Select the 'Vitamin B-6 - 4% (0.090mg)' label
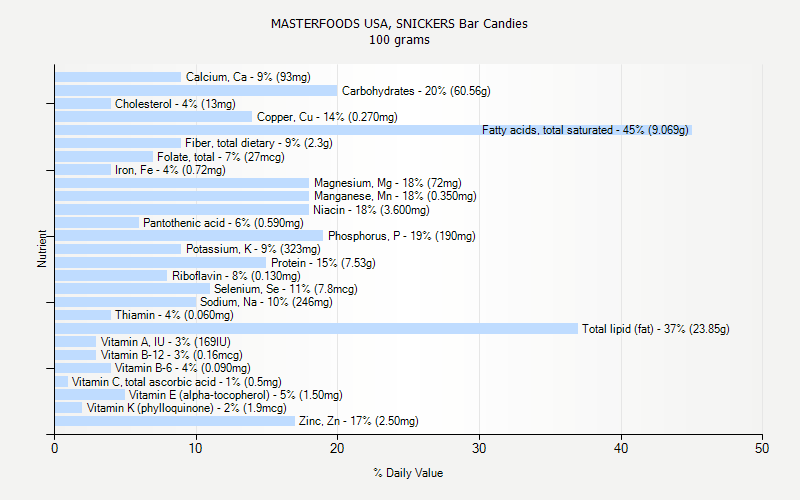Viewport: 800px width, 500px height. tap(183, 368)
